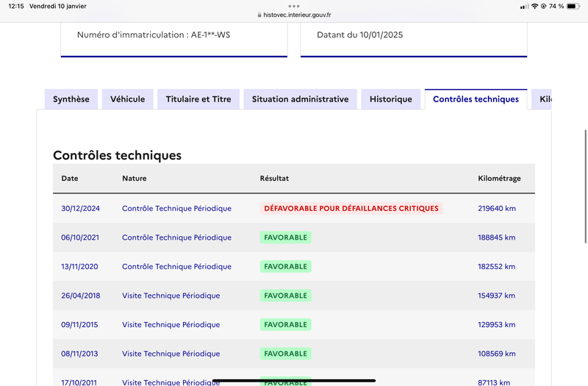Select the Situation administrative tab
The image size is (588, 386).
pyautogui.click(x=300, y=99)
